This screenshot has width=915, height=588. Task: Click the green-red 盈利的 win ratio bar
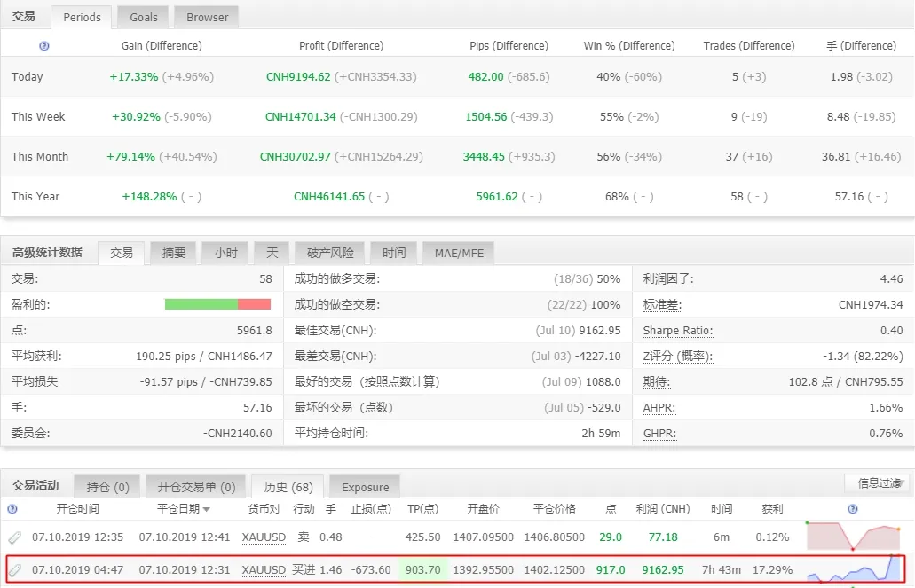[x=217, y=304]
